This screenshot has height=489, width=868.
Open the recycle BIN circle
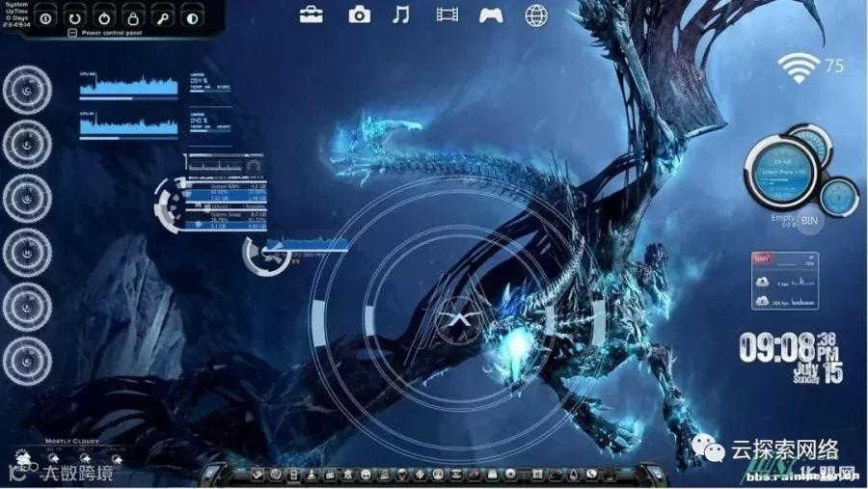tap(809, 221)
